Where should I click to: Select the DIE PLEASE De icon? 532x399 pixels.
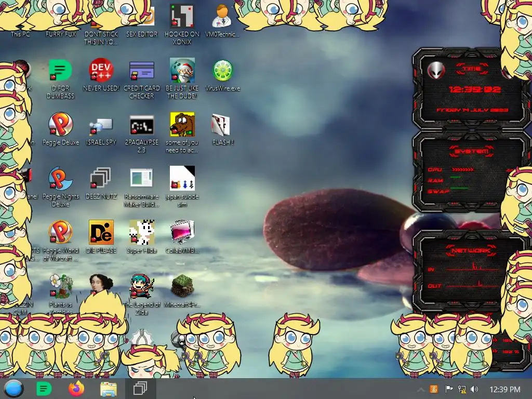pos(101,232)
